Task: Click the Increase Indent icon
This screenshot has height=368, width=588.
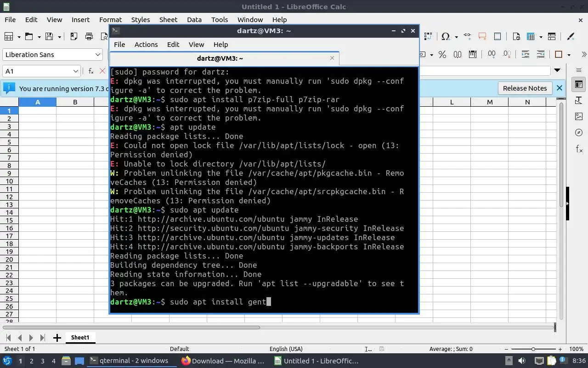Action: (x=526, y=55)
